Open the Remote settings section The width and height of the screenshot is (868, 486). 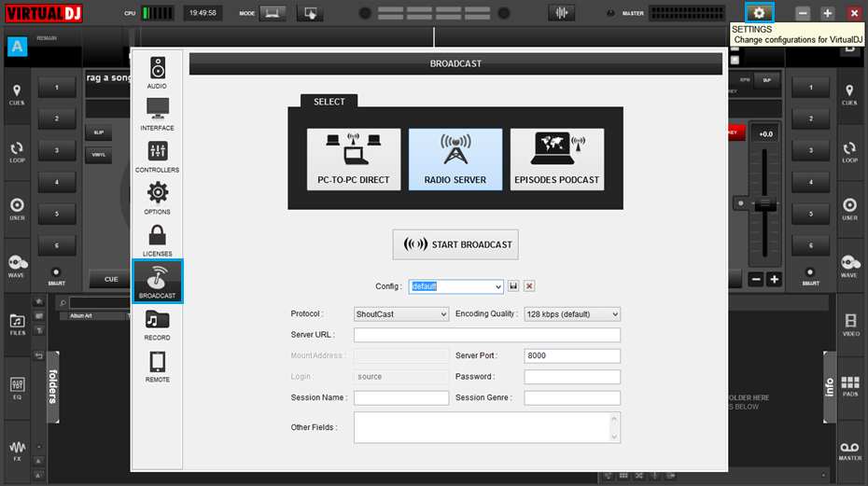157,367
